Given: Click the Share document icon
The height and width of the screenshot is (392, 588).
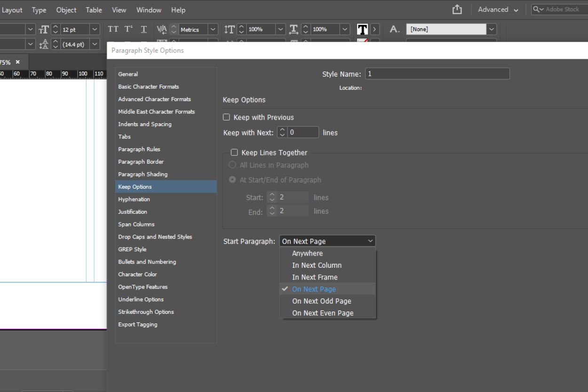Looking at the screenshot, I should [x=457, y=9].
